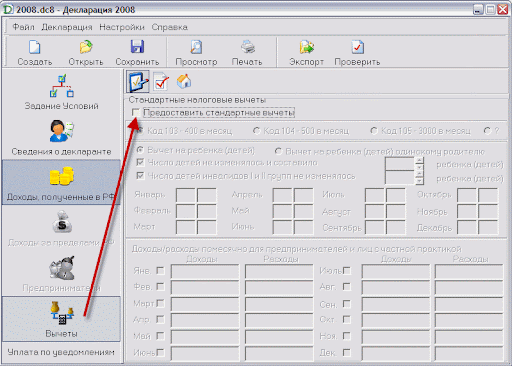
Task: Click the disabled-children count spinner arrows
Action: tap(419, 177)
